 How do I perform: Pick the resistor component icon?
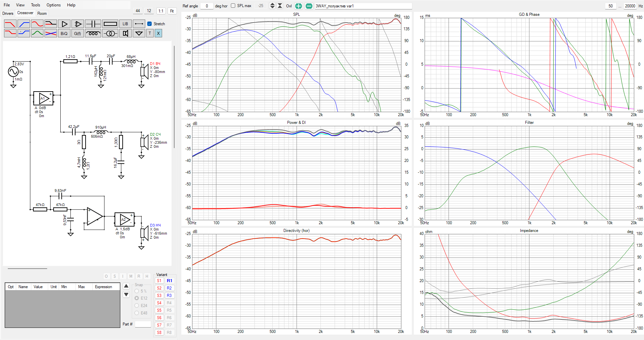tap(110, 24)
